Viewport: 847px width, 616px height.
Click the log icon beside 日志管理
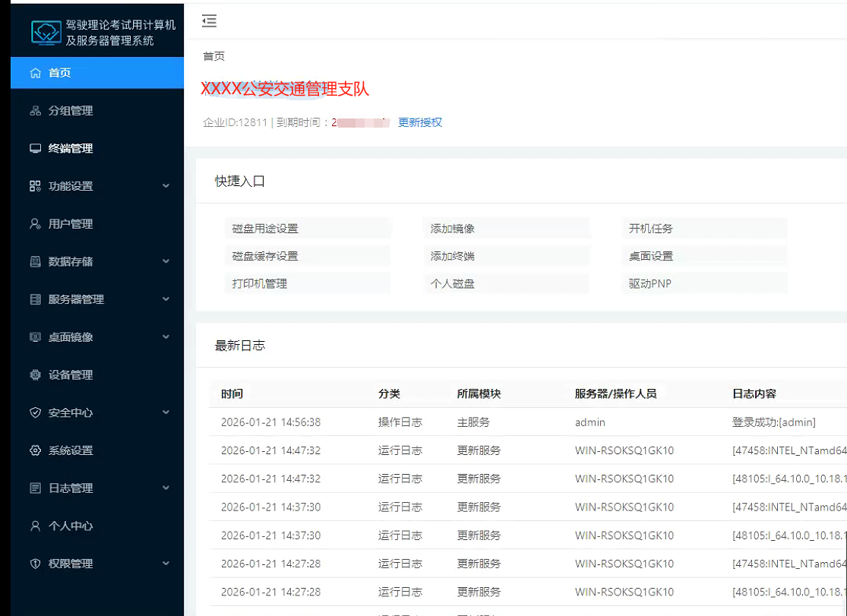[35, 488]
